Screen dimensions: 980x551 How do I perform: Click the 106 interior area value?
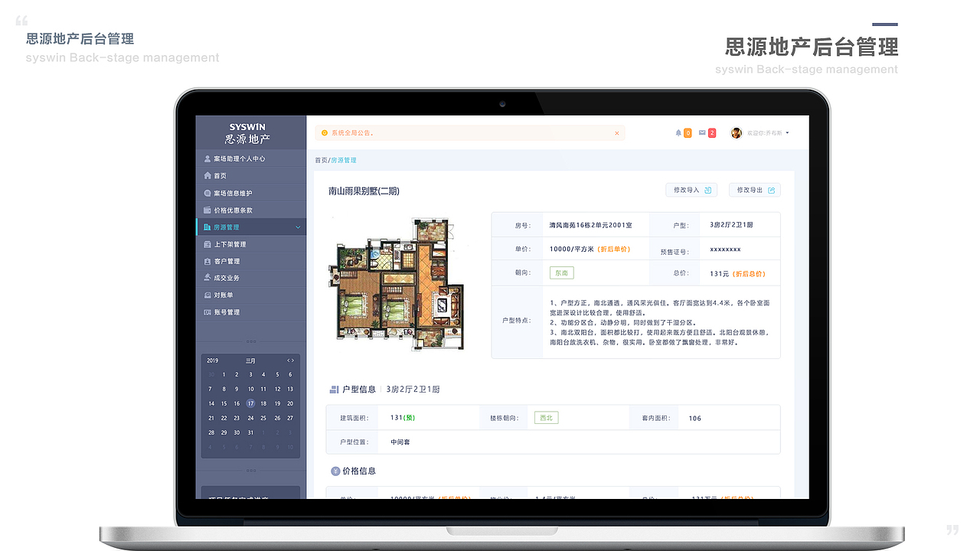tap(694, 419)
